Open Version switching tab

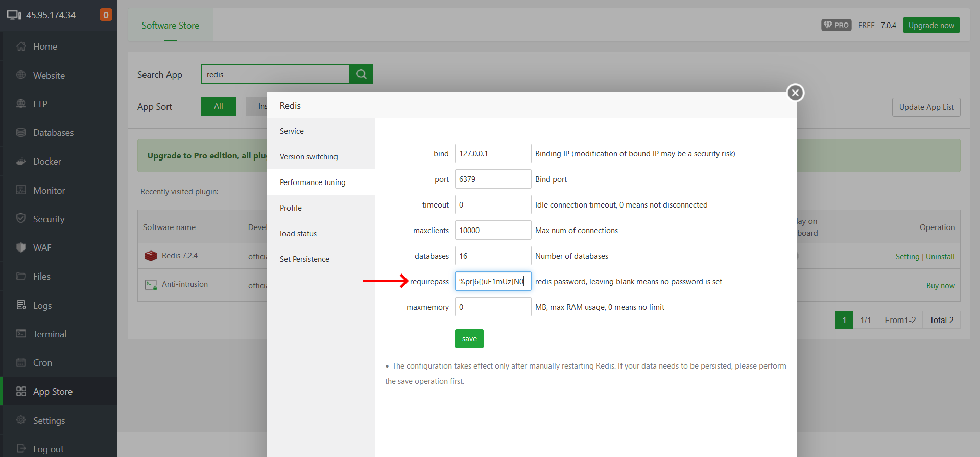pyautogui.click(x=321, y=157)
